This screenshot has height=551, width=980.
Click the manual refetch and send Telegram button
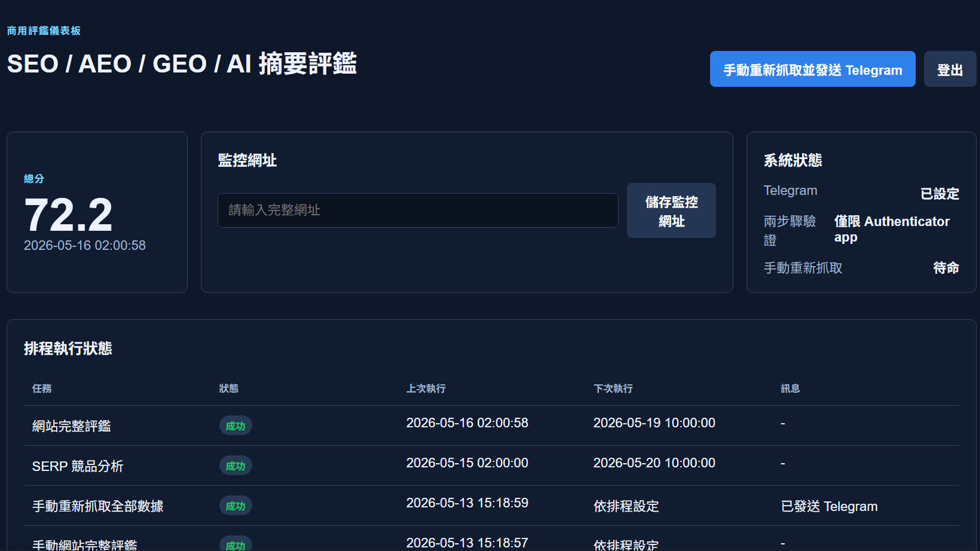coord(813,69)
